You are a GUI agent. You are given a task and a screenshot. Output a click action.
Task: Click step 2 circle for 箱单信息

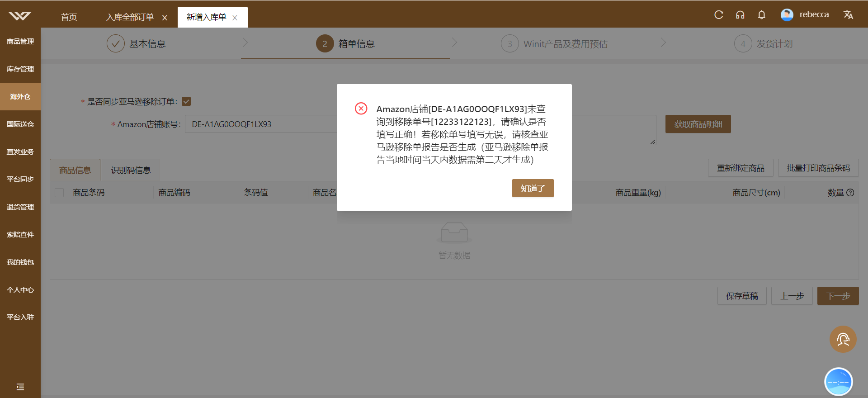coord(325,43)
